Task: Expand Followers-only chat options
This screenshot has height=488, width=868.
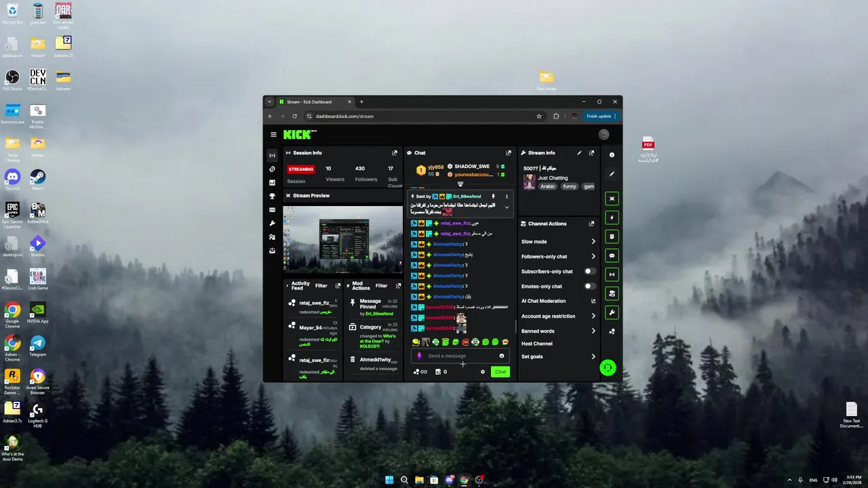Action: pos(593,256)
